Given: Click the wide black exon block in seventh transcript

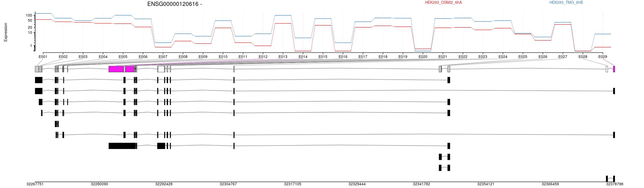Looking at the screenshot, I should (122, 146).
